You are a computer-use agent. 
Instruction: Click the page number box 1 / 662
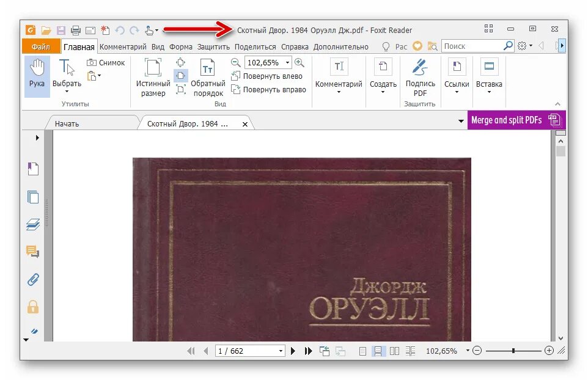(x=250, y=351)
